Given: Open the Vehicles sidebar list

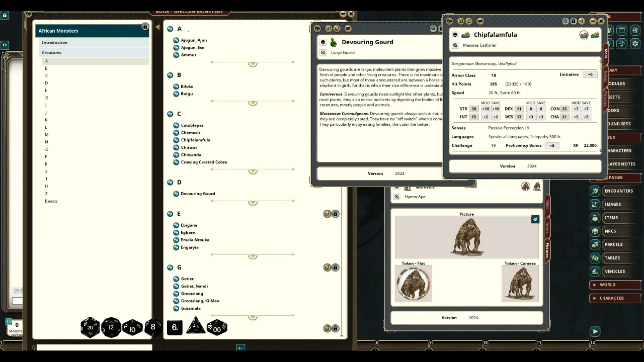Looking at the screenshot, I should click(615, 271).
